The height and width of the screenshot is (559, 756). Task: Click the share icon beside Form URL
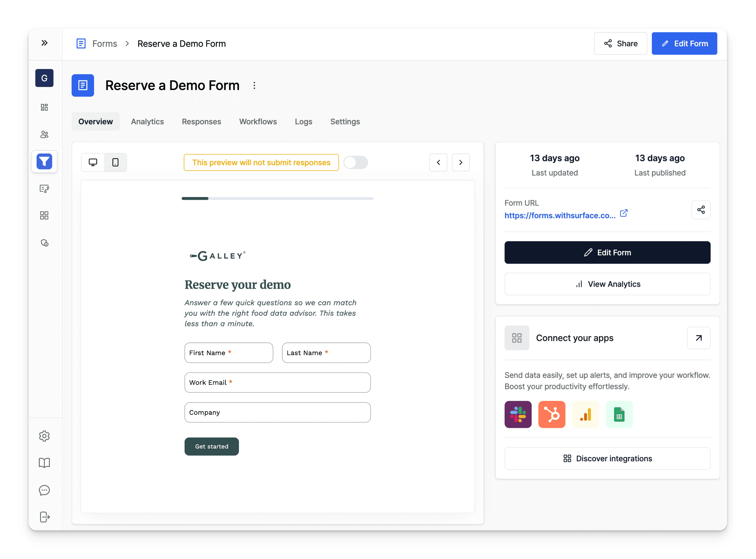tap(701, 210)
